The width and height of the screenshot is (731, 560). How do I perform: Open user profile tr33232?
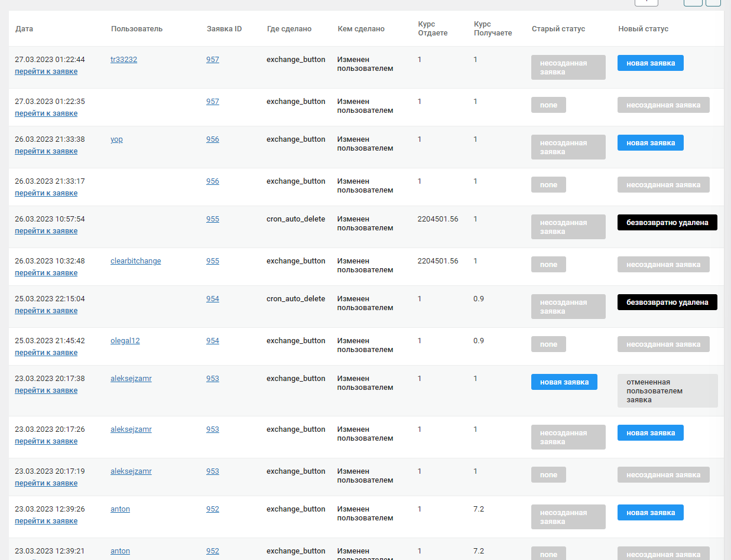tap(124, 60)
